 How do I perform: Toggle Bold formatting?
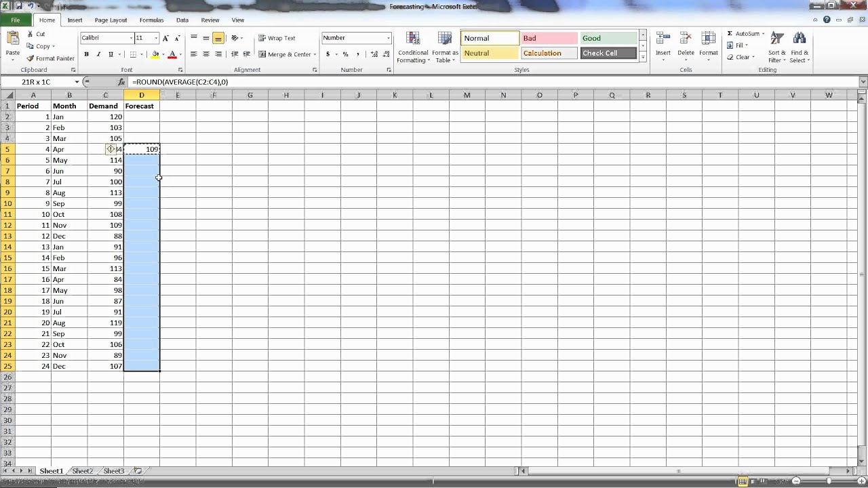click(x=86, y=54)
